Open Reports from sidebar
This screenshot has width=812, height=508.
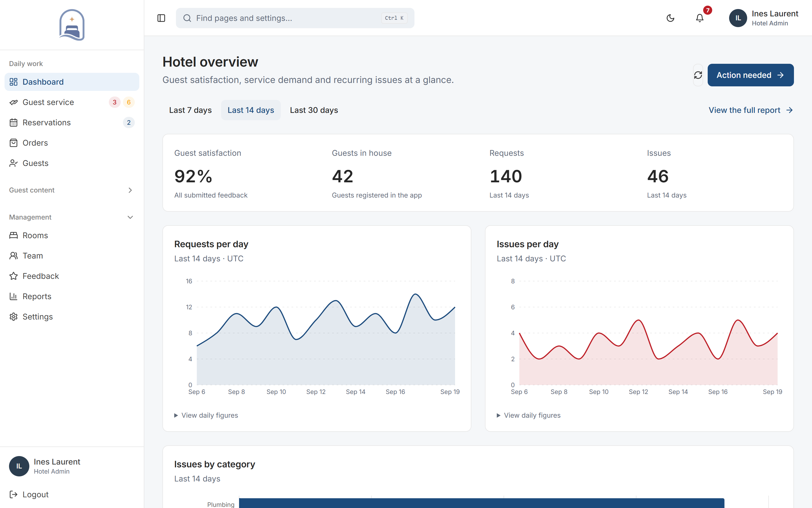[x=72, y=296]
